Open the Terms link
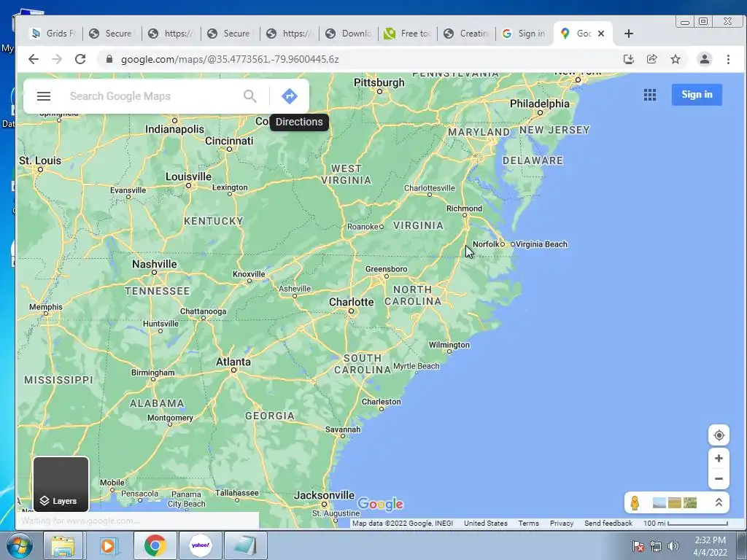Screen dimensions: 747x560 [x=528, y=523]
